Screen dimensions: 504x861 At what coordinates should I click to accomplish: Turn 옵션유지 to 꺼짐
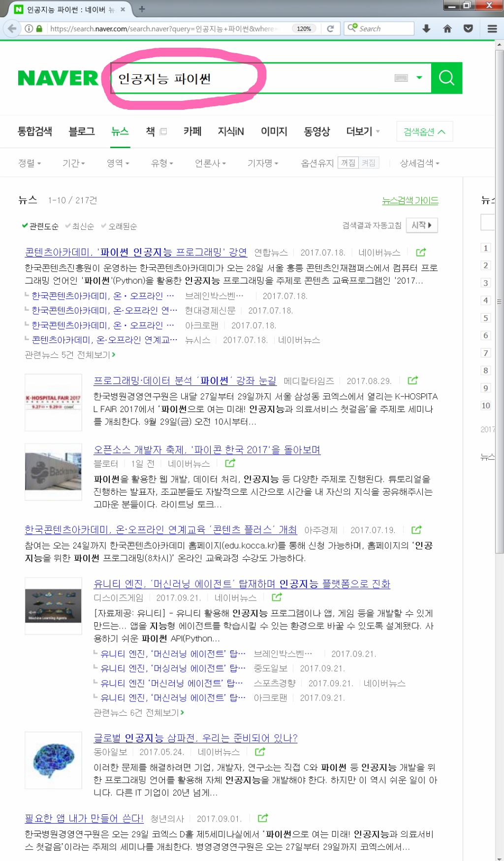(348, 162)
